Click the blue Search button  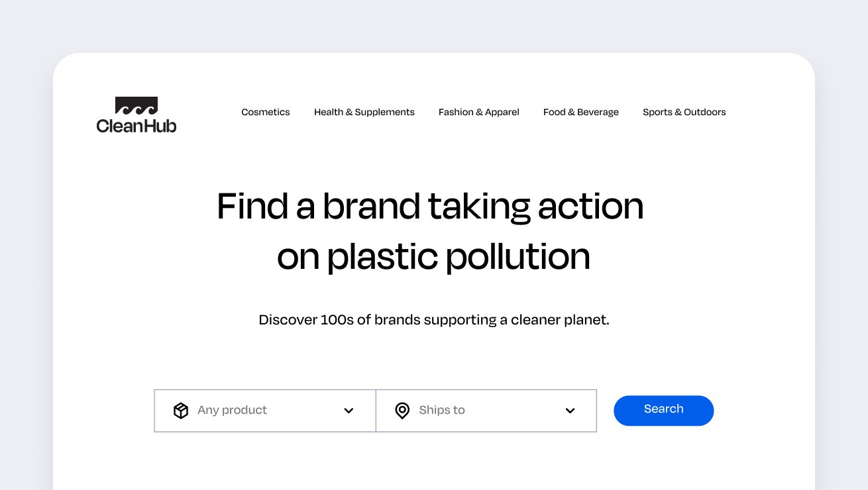tap(664, 411)
